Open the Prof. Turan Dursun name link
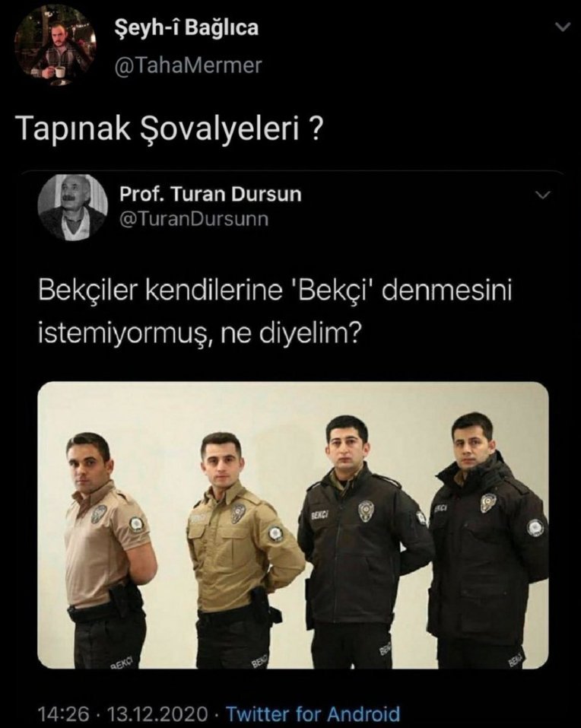The image size is (581, 728). [x=210, y=194]
